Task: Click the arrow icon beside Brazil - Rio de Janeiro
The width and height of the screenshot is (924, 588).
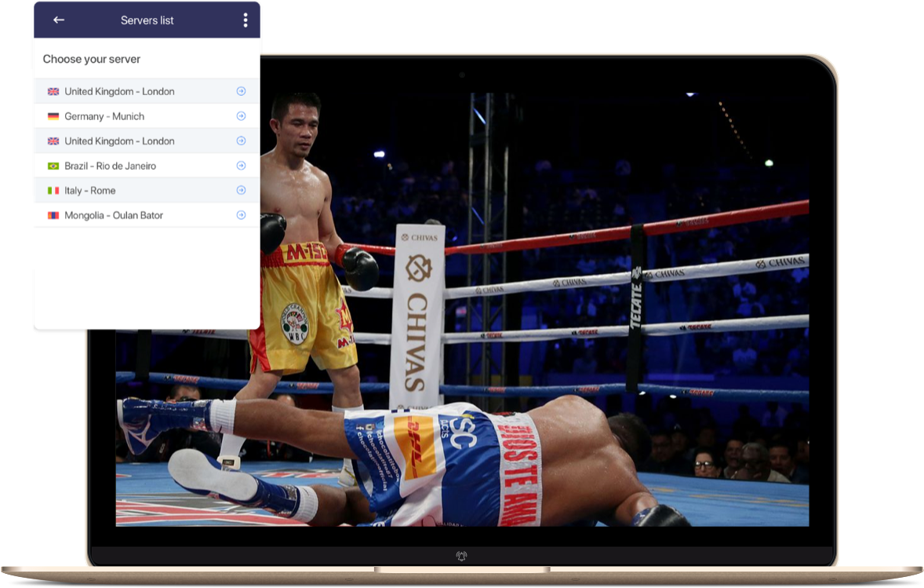Action: click(241, 166)
